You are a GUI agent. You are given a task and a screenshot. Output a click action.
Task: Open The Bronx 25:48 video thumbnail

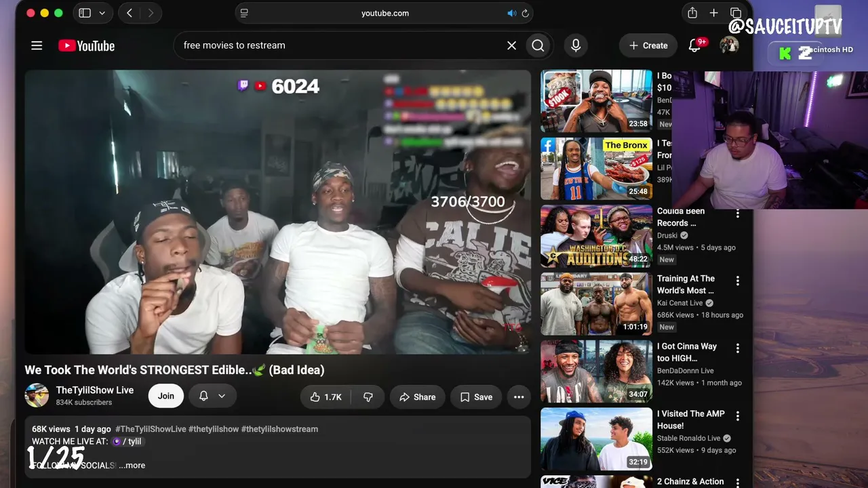(x=596, y=169)
